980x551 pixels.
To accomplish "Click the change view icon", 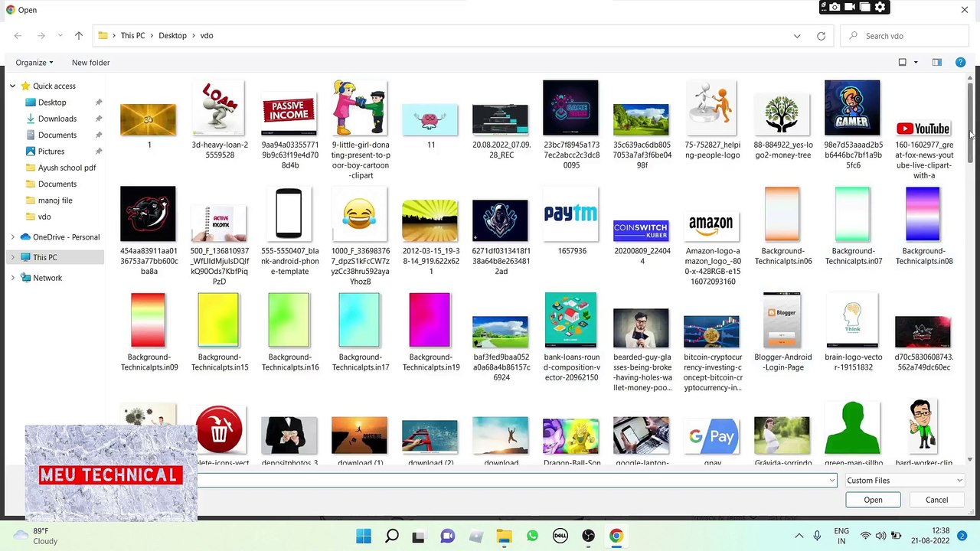I will 902,63.
